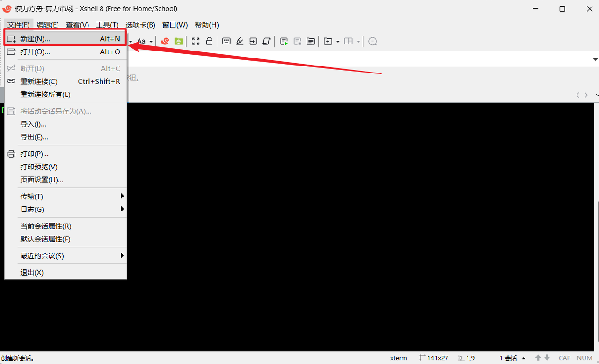The width and height of the screenshot is (599, 364).
Task: Choose 重新连接所有(L) menu entry
Action: 66,95
